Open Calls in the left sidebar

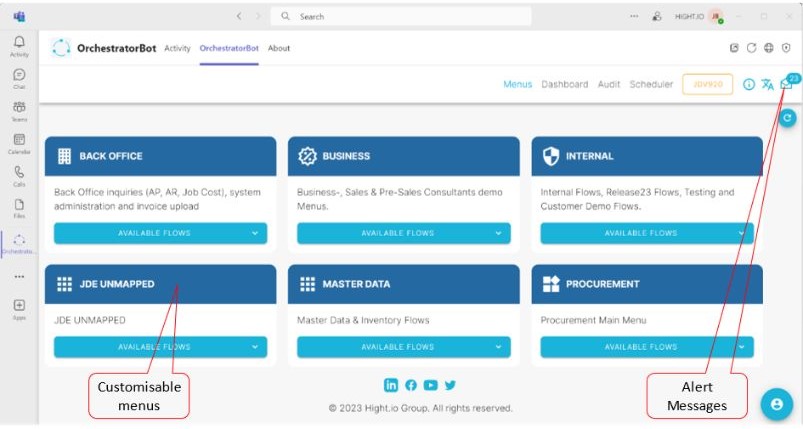click(19, 176)
